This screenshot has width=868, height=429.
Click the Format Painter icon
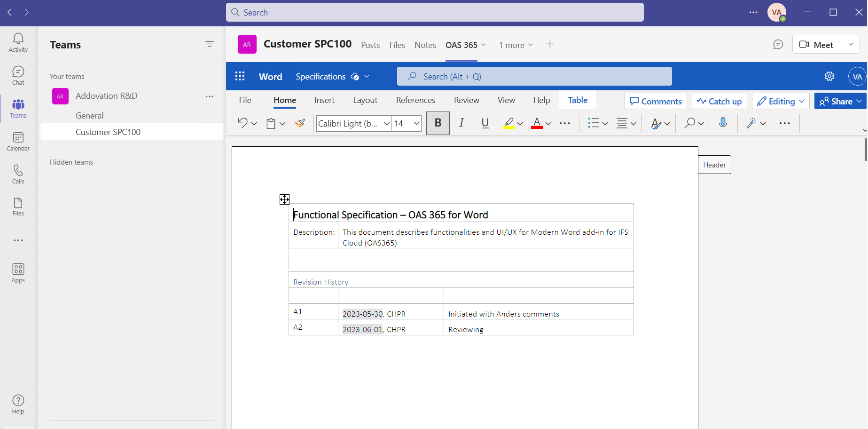[300, 123]
